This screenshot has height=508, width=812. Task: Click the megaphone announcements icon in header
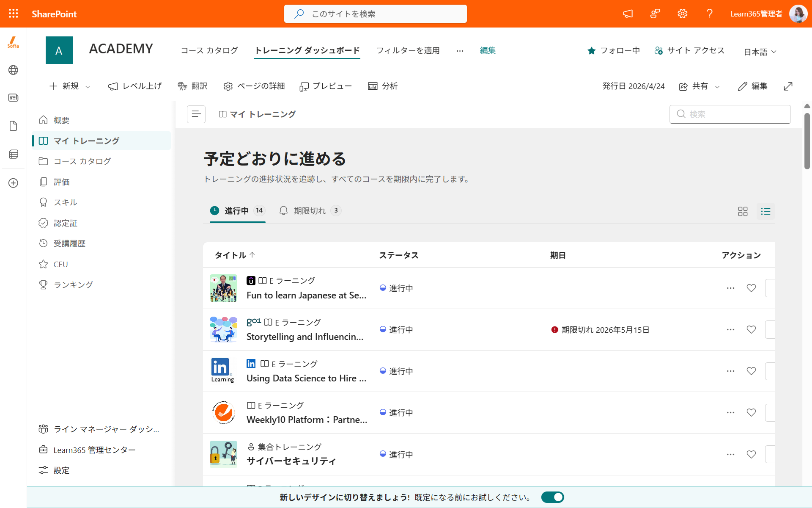click(628, 14)
